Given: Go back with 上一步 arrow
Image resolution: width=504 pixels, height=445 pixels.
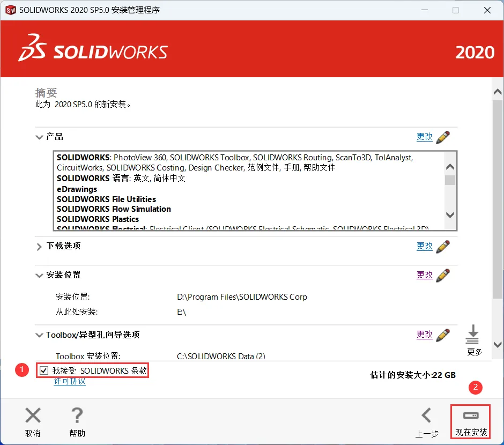Looking at the screenshot, I should click(x=427, y=415).
